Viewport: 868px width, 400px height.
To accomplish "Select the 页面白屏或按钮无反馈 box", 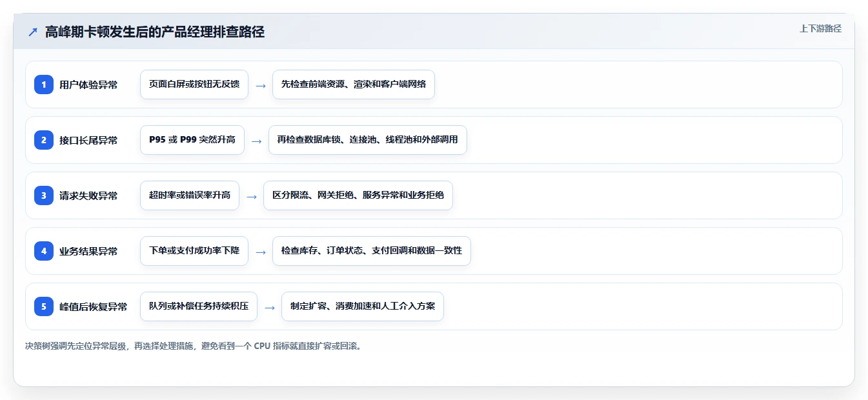I will coord(194,85).
